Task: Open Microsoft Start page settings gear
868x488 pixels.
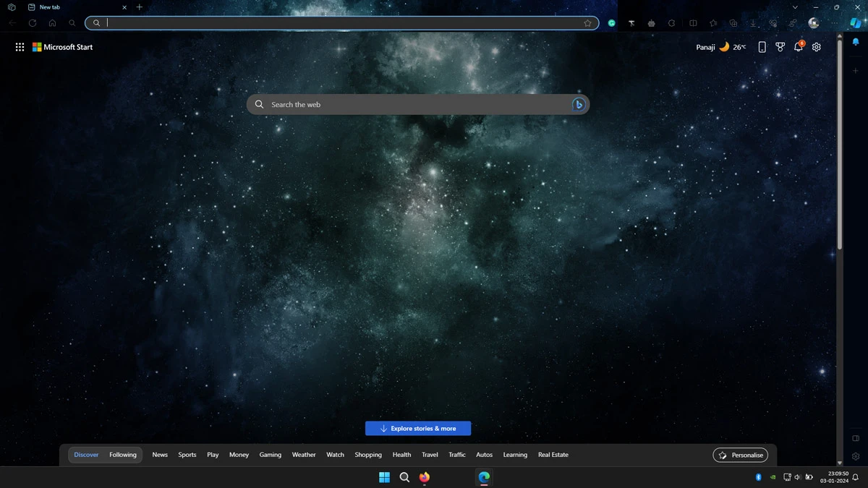Action: 817,47
